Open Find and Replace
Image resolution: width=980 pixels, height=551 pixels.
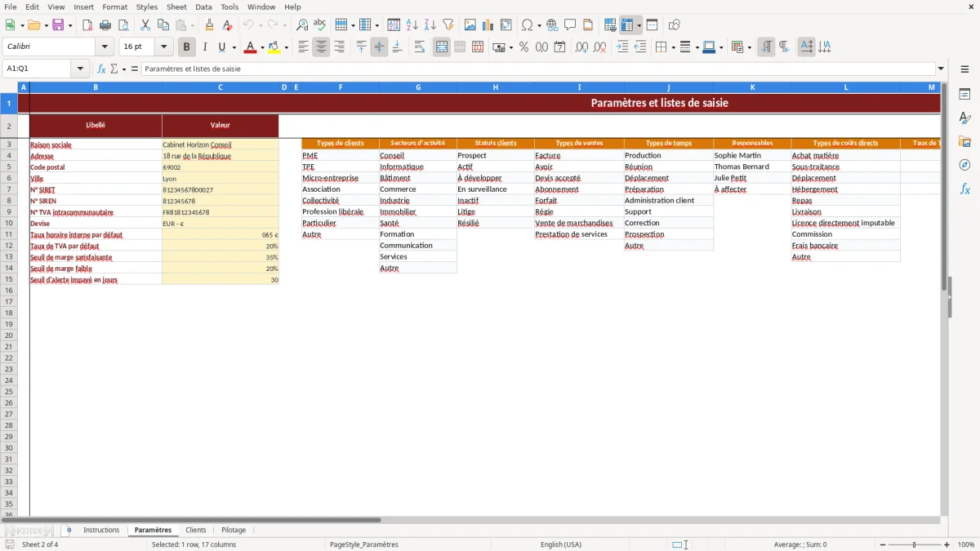pos(302,25)
